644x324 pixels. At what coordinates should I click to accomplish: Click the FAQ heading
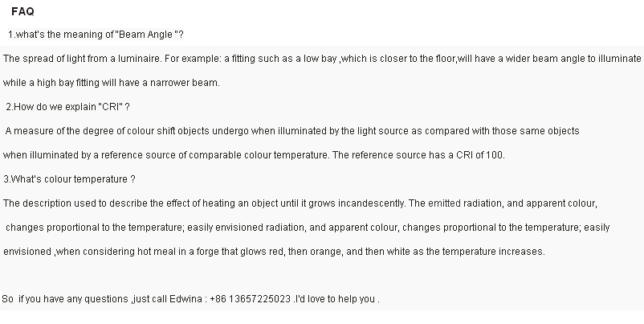22,12
